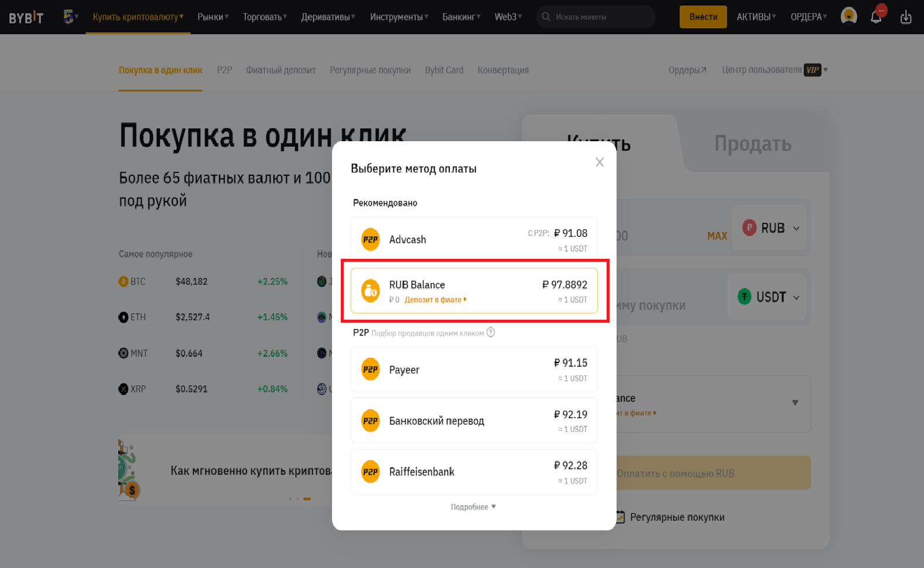The image size is (924, 568).
Task: Select RUB Balance payment method
Action: click(x=474, y=291)
